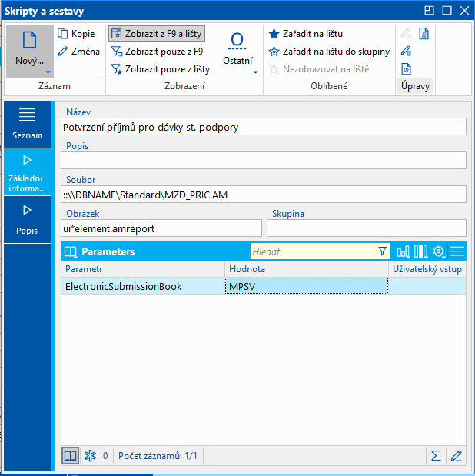
Task: Switch to the Seznam tab
Action: [27, 123]
